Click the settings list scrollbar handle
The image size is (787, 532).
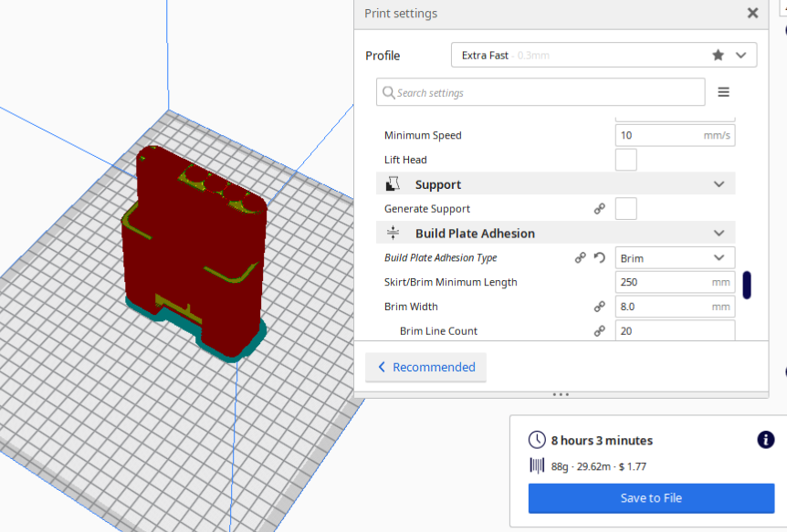tap(747, 285)
